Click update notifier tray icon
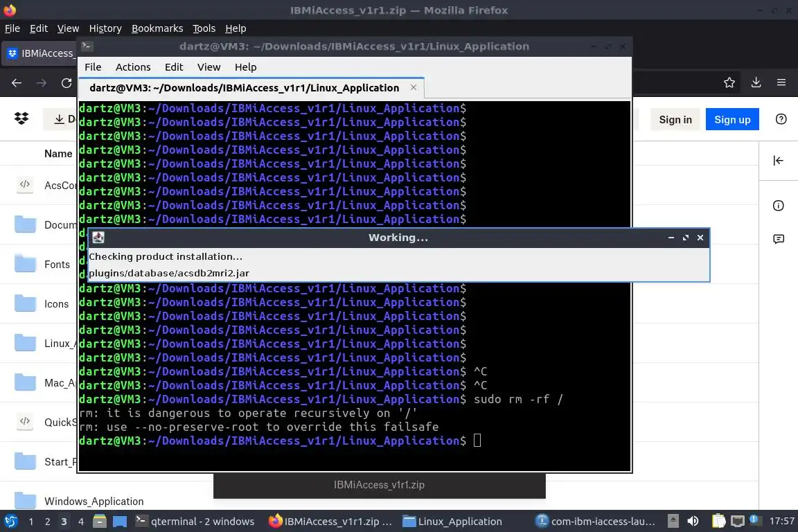 756,520
